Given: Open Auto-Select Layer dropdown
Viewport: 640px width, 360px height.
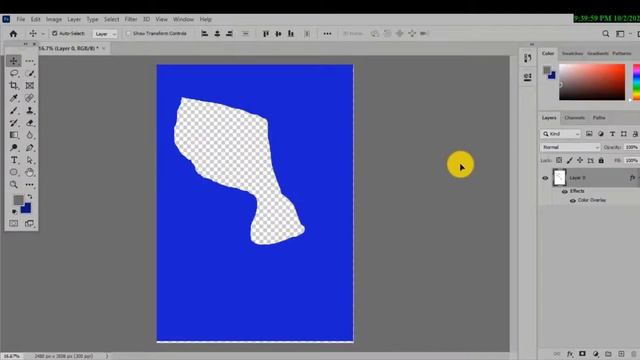Looking at the screenshot, I should (x=105, y=34).
